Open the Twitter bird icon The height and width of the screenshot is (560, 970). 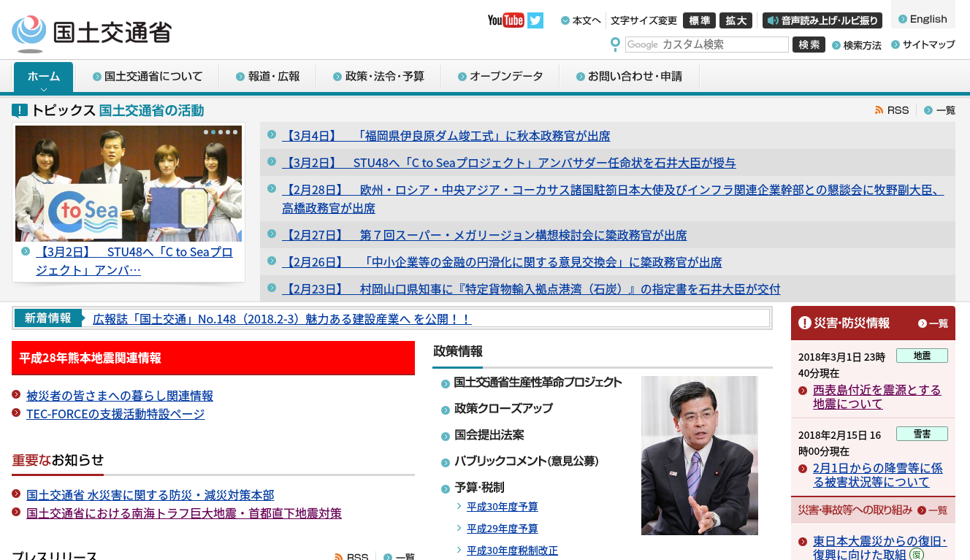point(535,20)
